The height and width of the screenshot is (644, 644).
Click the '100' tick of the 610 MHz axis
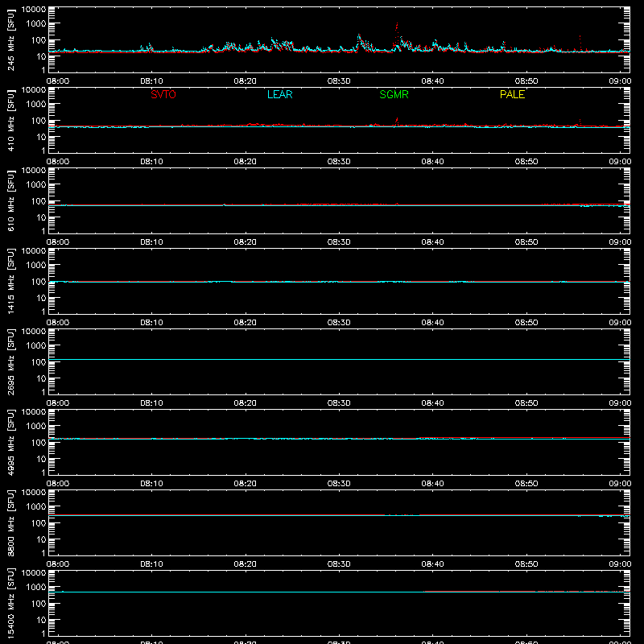coord(39,201)
